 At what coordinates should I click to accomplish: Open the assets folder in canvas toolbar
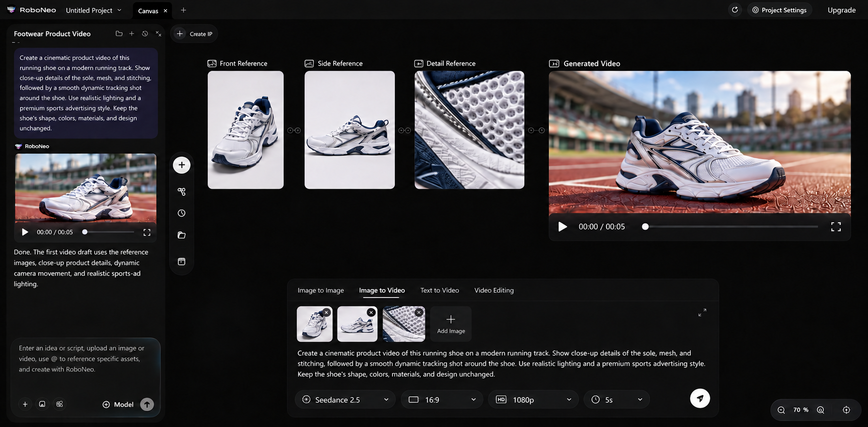point(182,235)
